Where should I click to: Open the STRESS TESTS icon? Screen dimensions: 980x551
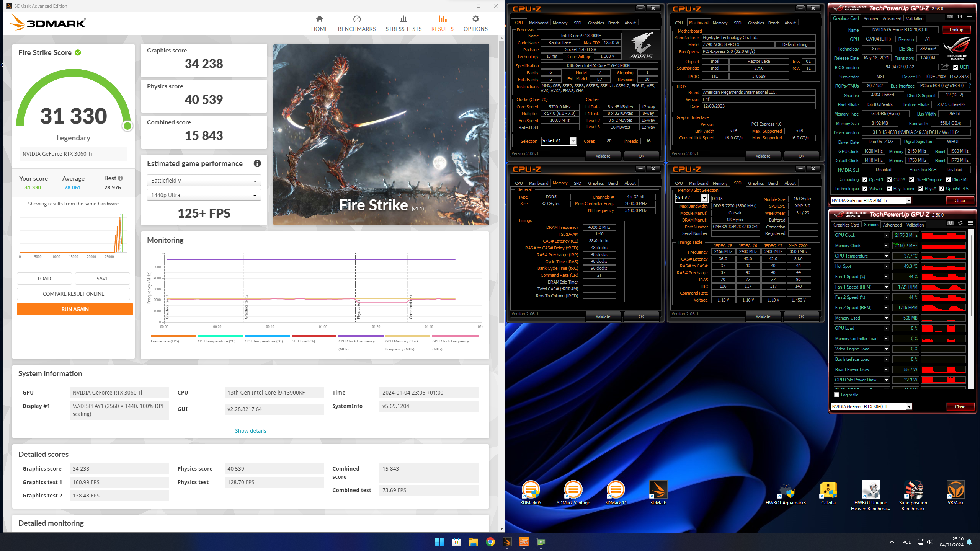click(x=403, y=19)
